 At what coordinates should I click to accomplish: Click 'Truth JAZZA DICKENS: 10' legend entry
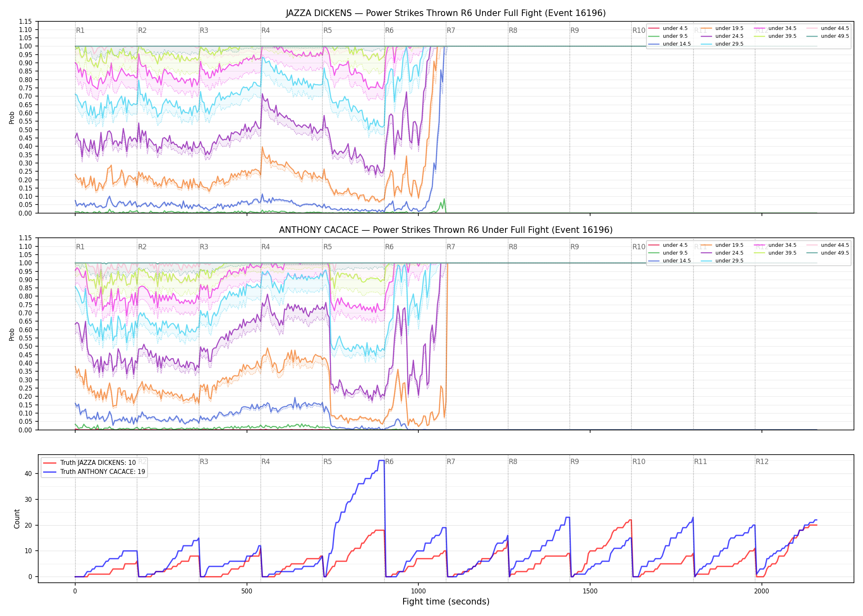pyautogui.click(x=90, y=462)
